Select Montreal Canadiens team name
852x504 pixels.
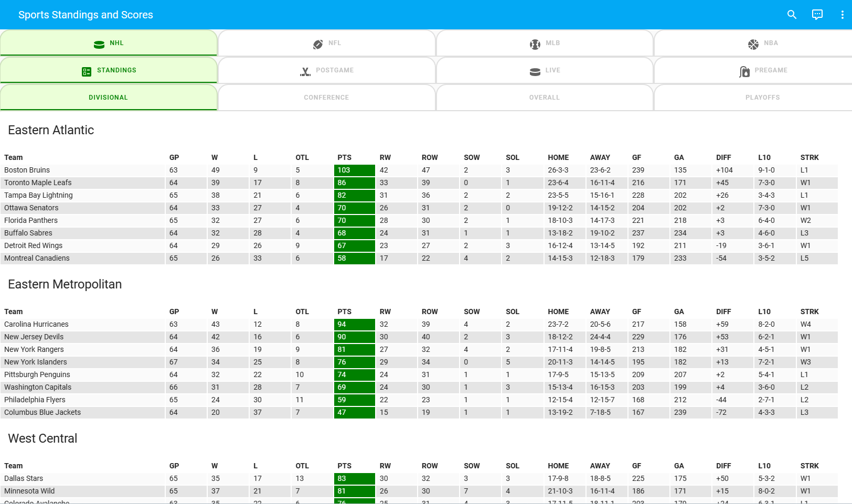point(37,258)
